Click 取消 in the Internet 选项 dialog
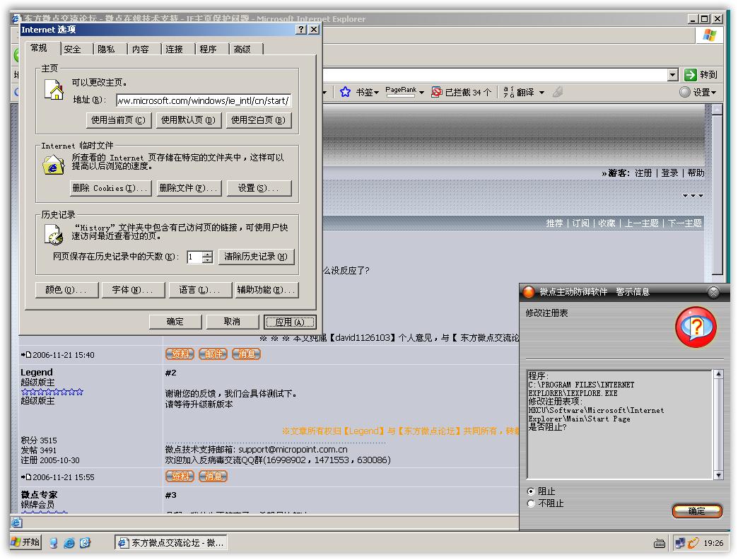The image size is (738, 560). pos(232,322)
